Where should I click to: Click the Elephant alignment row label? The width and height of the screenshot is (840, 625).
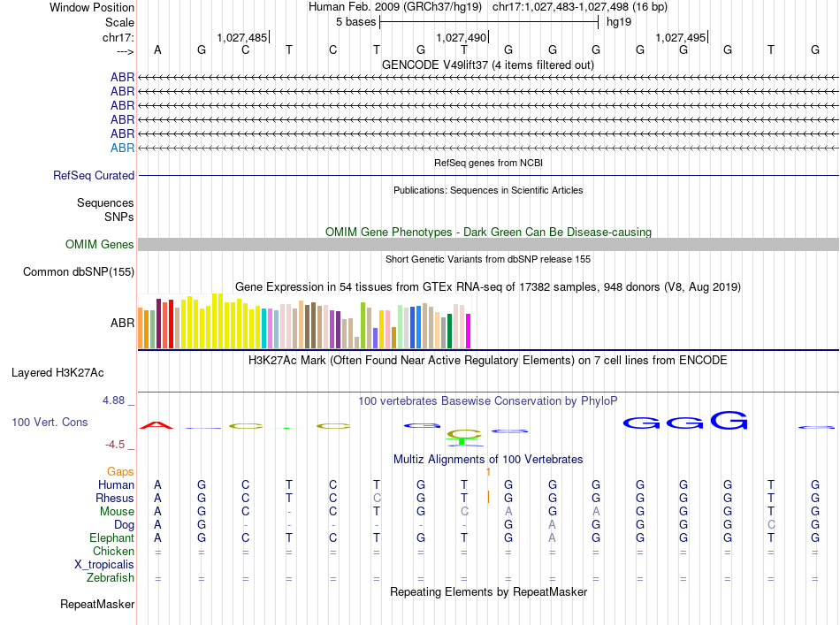pos(111,538)
